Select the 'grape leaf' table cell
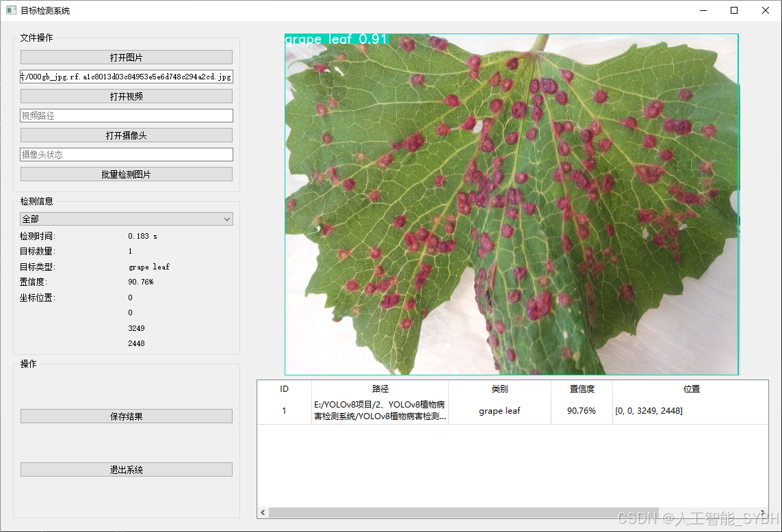Screen dimensions: 782x532 pyautogui.click(x=499, y=411)
